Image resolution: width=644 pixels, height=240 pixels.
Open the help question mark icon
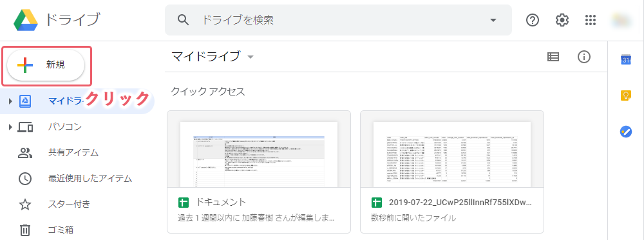pyautogui.click(x=533, y=20)
